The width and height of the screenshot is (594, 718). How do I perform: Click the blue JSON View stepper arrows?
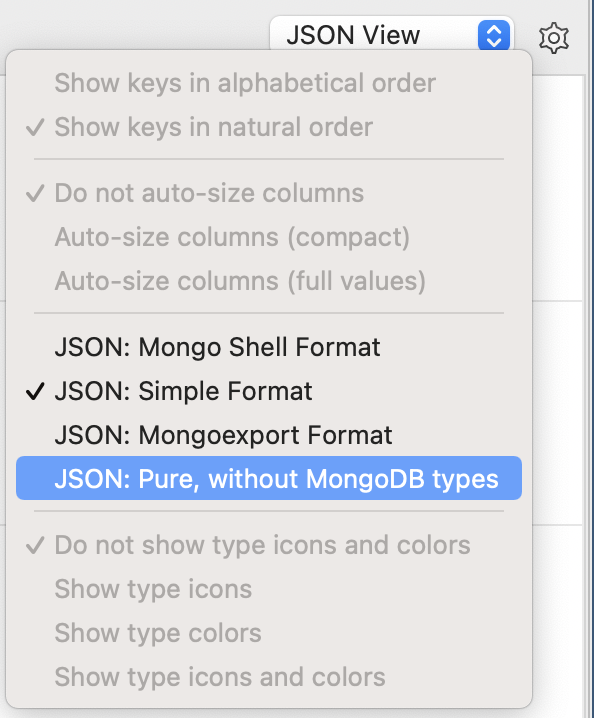point(494,36)
